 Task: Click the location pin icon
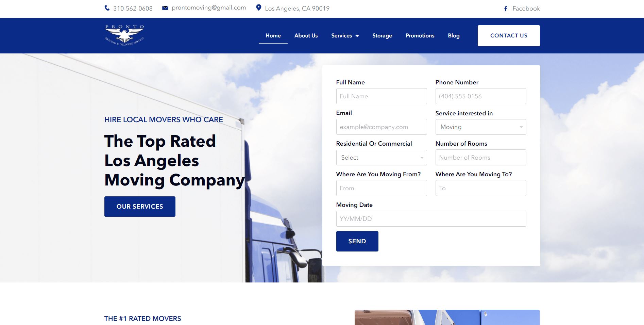coord(259,8)
